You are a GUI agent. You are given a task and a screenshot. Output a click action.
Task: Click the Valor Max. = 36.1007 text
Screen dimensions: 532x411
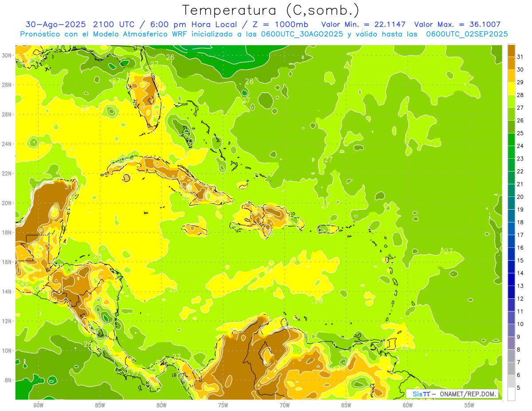click(x=457, y=24)
